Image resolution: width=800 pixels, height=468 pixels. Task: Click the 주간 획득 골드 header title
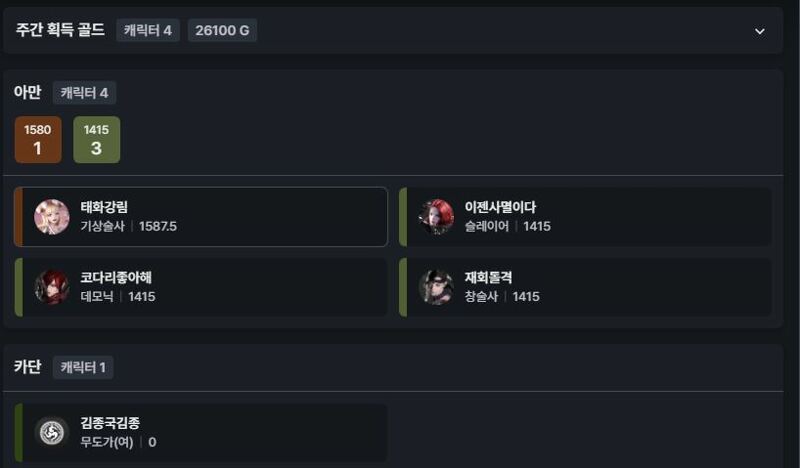[60, 30]
